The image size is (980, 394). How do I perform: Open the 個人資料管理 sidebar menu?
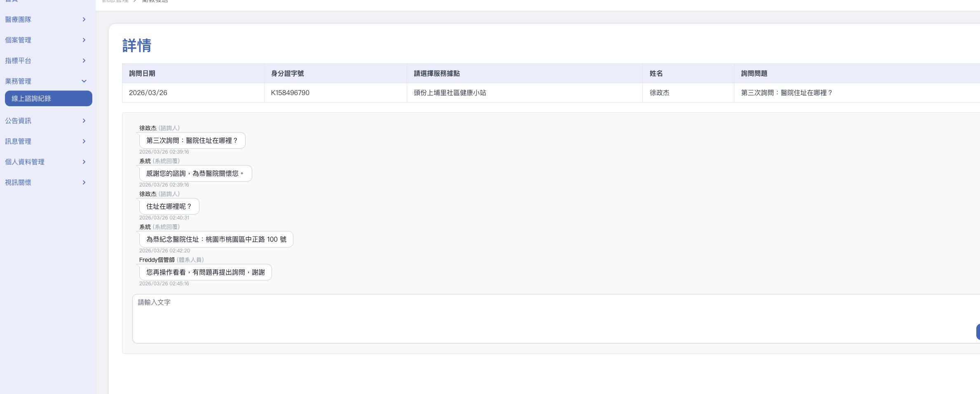tap(25, 162)
